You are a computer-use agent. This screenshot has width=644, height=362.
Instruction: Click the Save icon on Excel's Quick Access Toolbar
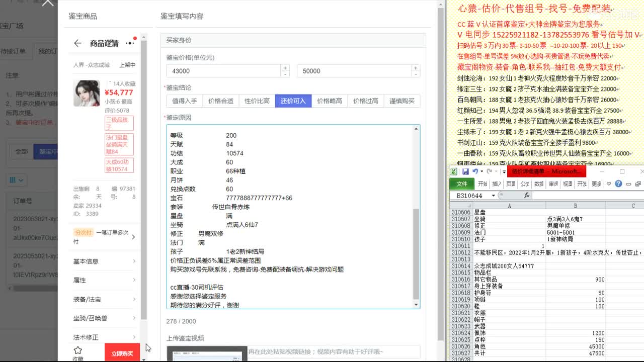coord(465,171)
